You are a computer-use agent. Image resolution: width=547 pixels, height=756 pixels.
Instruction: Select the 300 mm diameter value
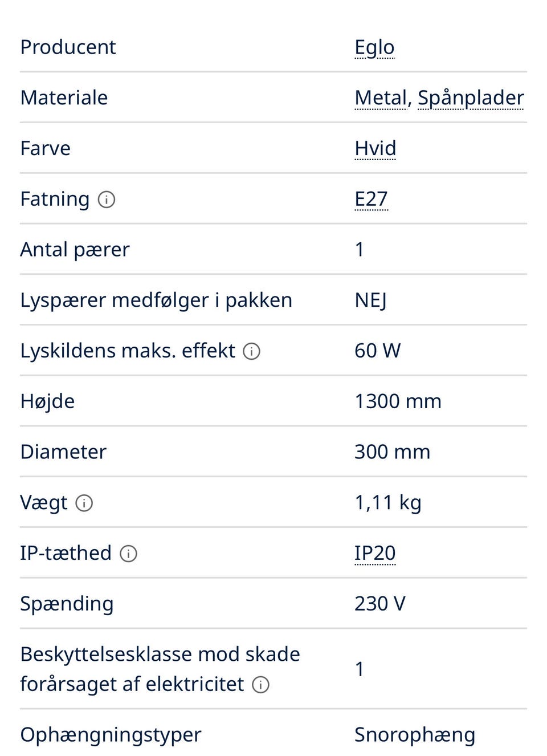(x=392, y=452)
